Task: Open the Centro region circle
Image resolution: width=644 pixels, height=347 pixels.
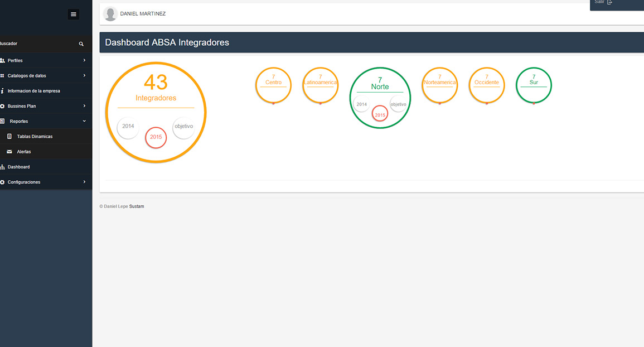Action: click(x=274, y=85)
